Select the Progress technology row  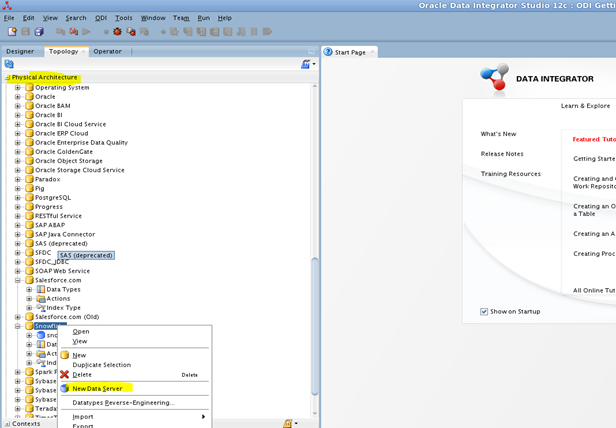(x=49, y=207)
